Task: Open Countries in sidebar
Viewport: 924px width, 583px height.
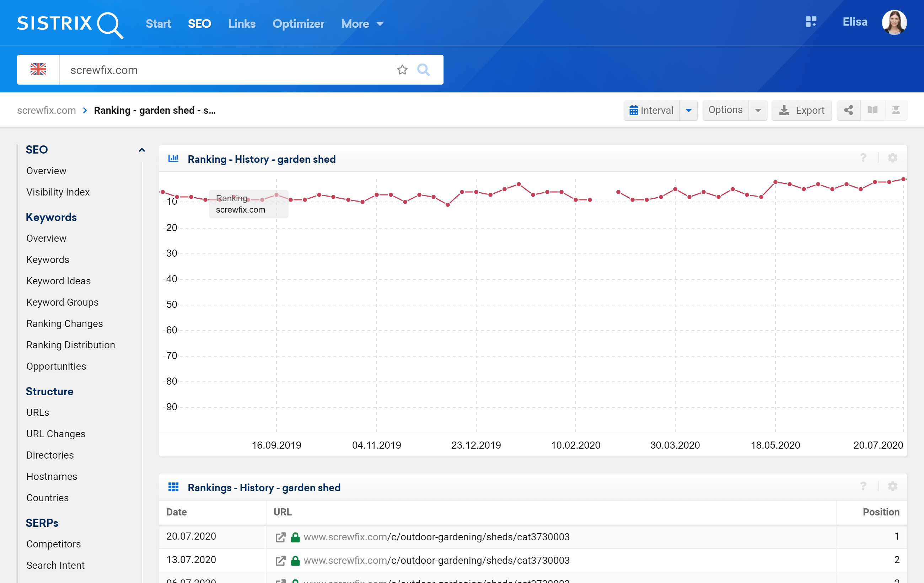Action: 48,498
